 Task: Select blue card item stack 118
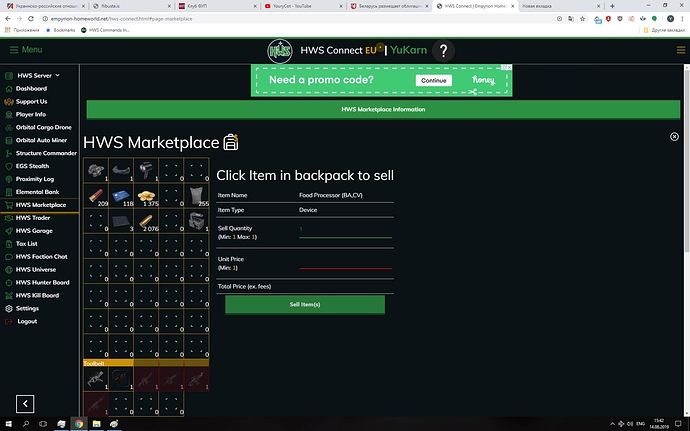[x=121, y=196]
